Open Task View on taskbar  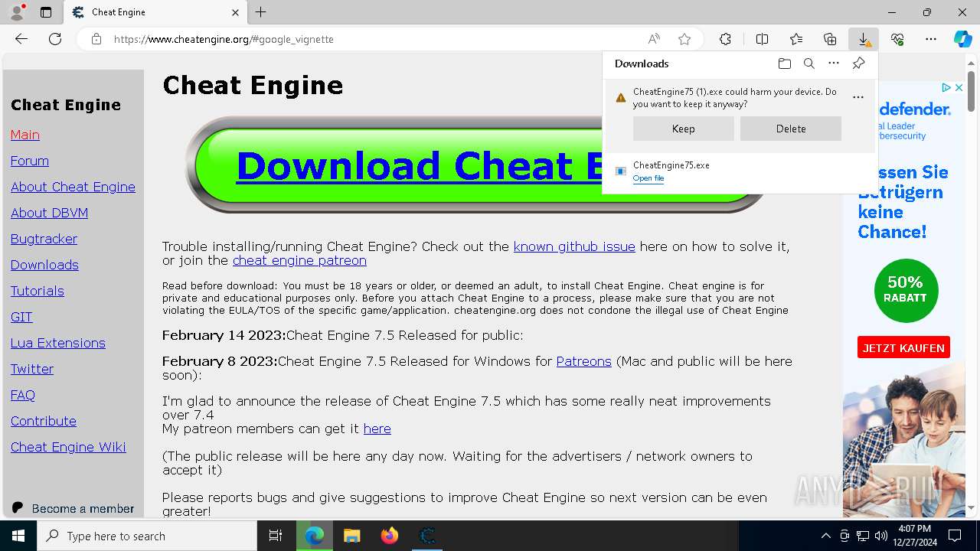[276, 536]
